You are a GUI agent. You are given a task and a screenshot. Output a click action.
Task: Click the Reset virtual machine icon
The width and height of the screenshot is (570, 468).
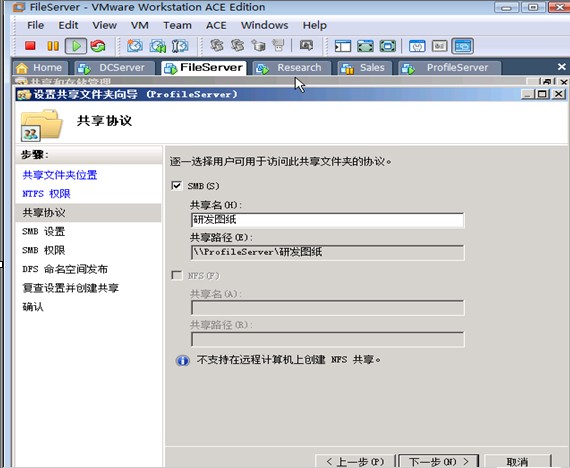(x=98, y=46)
